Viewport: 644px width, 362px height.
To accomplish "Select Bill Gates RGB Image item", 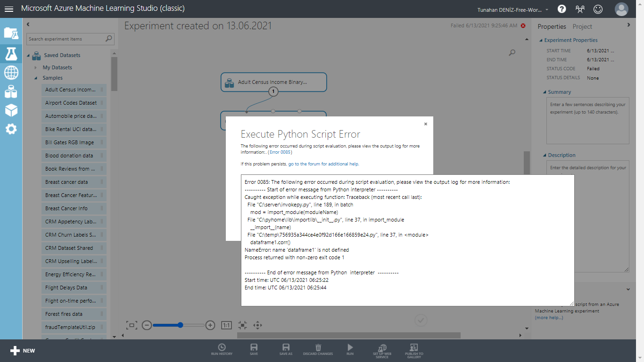I will [74, 142].
